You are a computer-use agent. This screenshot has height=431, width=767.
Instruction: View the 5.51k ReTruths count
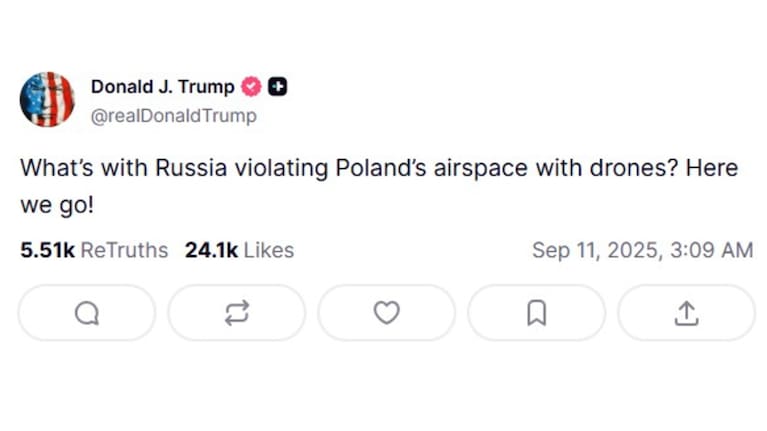tap(47, 250)
